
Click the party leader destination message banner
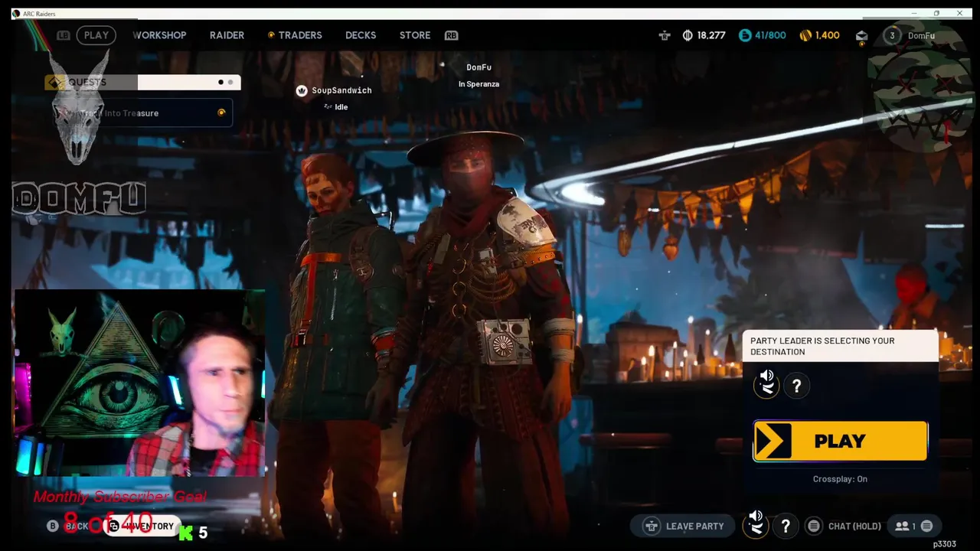pos(840,346)
